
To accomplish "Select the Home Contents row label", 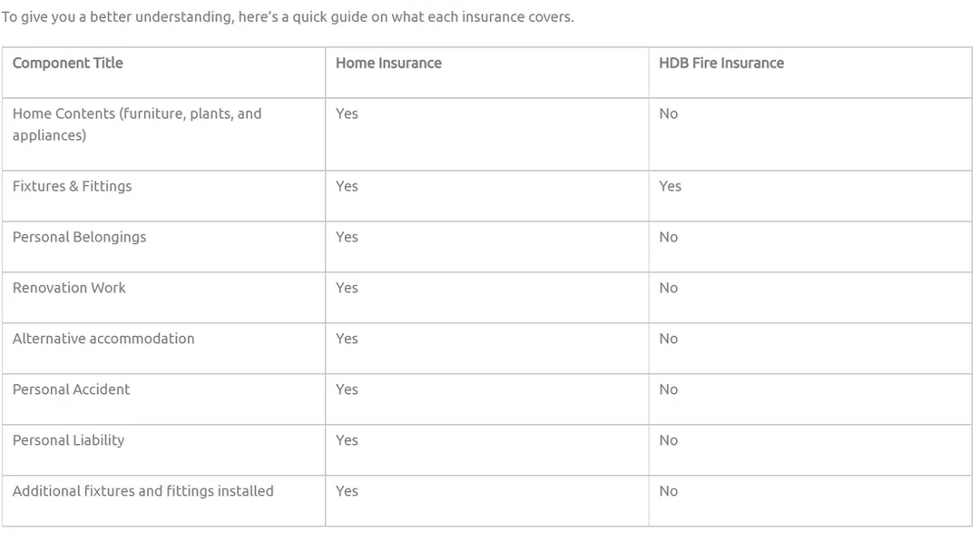I will (137, 124).
